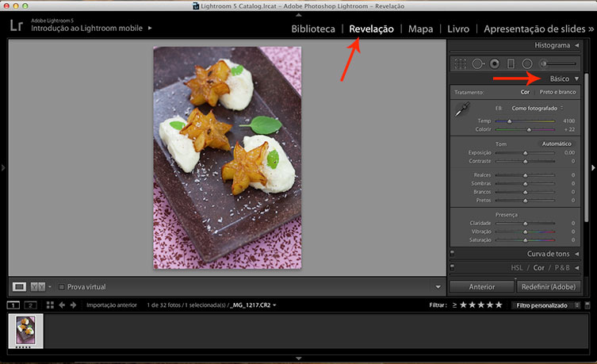Switch to loupe view mode icon
Screen dimensions: 597x364
(x=20, y=286)
